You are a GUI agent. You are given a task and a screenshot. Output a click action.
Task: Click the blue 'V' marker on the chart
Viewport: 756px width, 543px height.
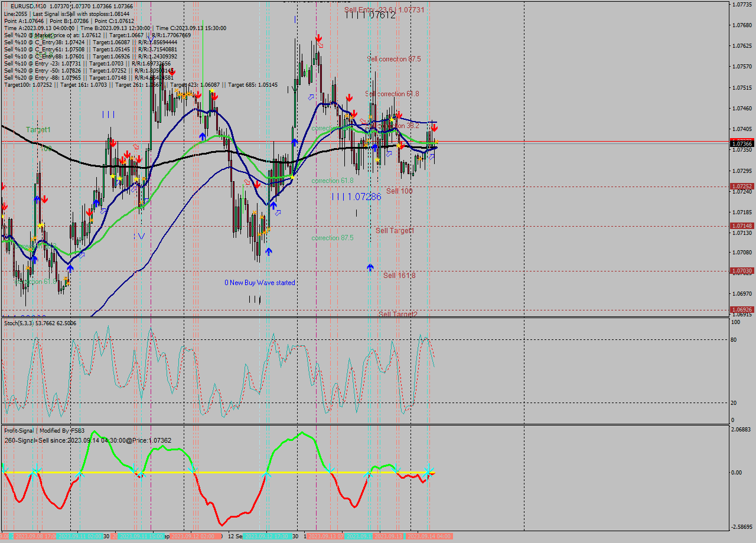coord(141,236)
